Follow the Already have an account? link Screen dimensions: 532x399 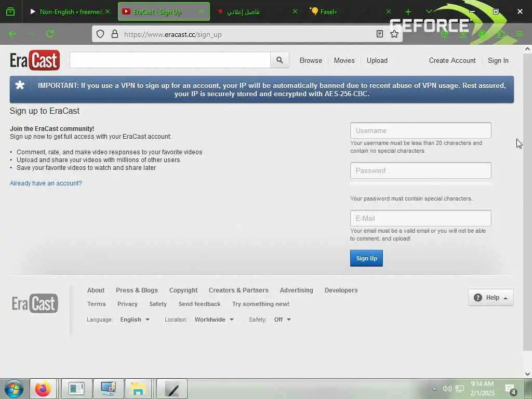pos(46,183)
